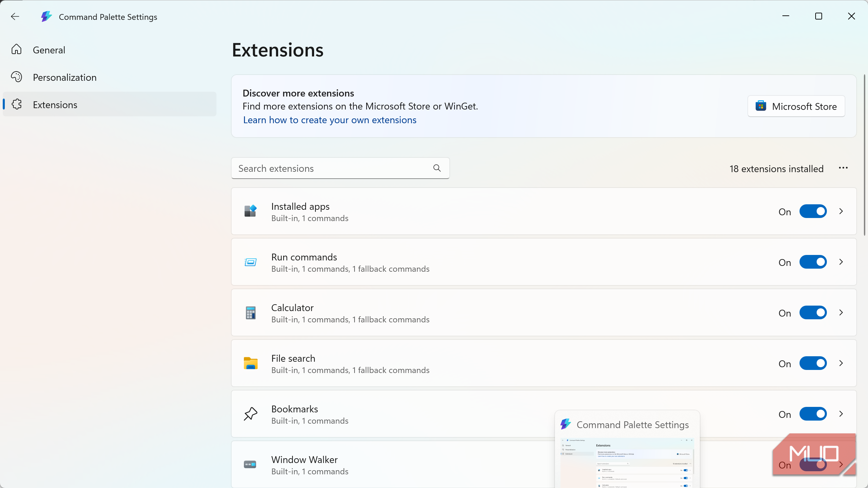This screenshot has width=868, height=488.
Task: Open the Personalization settings page
Action: click(110, 77)
